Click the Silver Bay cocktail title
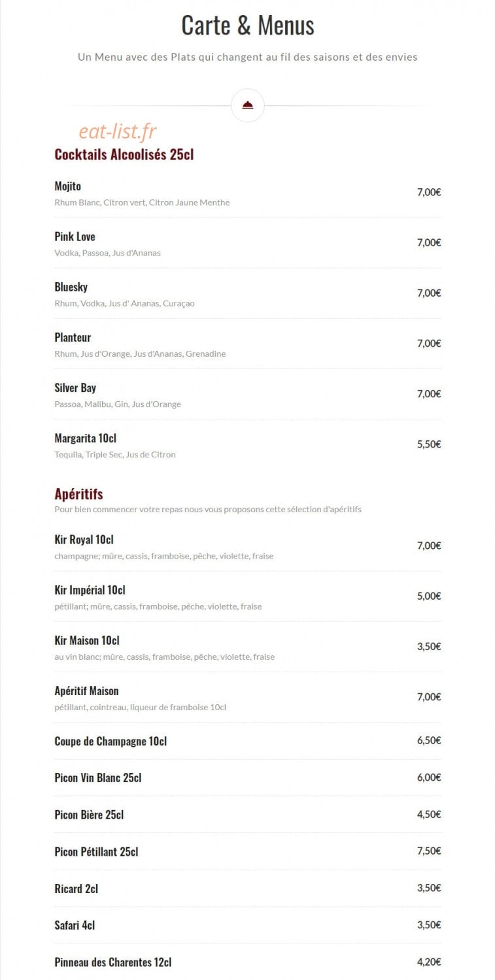 pyautogui.click(x=75, y=388)
